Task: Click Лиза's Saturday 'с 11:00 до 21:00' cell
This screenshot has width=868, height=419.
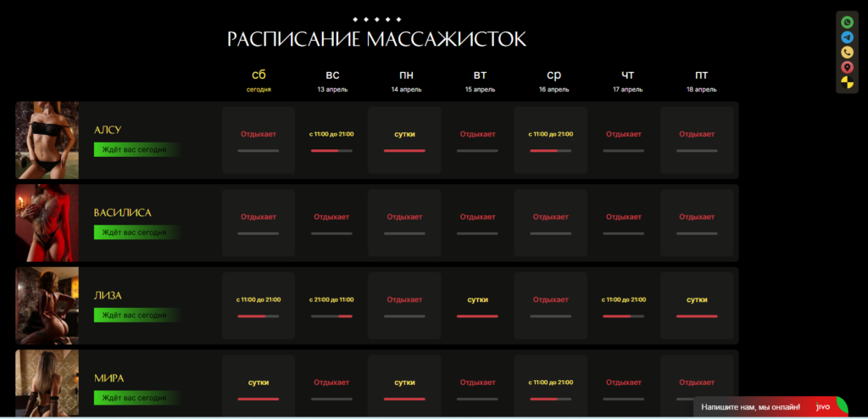Action: pos(259,306)
